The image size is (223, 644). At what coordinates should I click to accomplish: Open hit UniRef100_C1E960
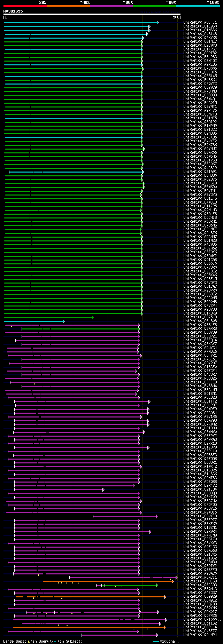click(200, 26)
